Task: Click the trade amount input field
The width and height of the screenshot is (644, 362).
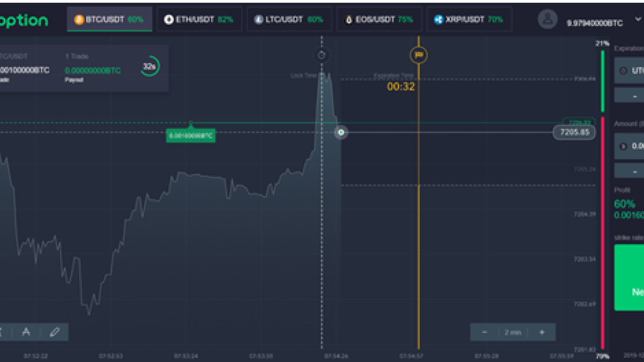Action: tap(629, 146)
